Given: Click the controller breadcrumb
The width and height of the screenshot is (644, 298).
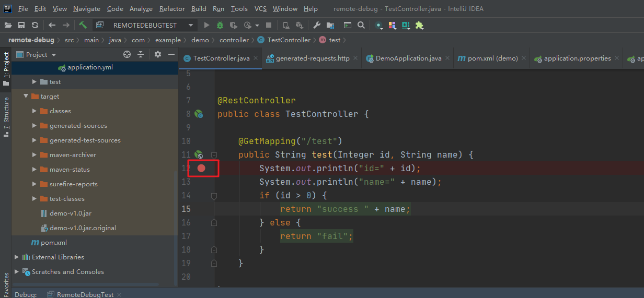Looking at the screenshot, I should [x=234, y=40].
